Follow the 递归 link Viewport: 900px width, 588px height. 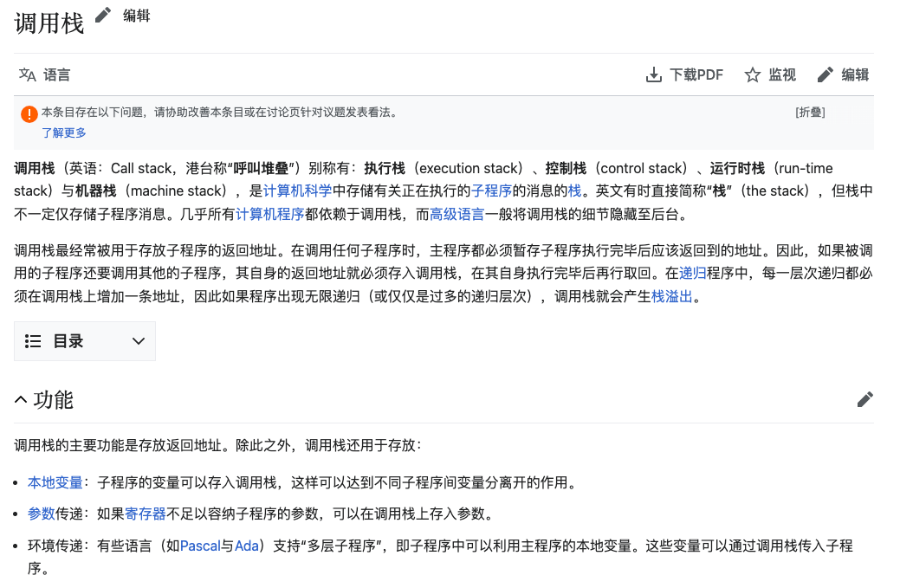point(692,273)
